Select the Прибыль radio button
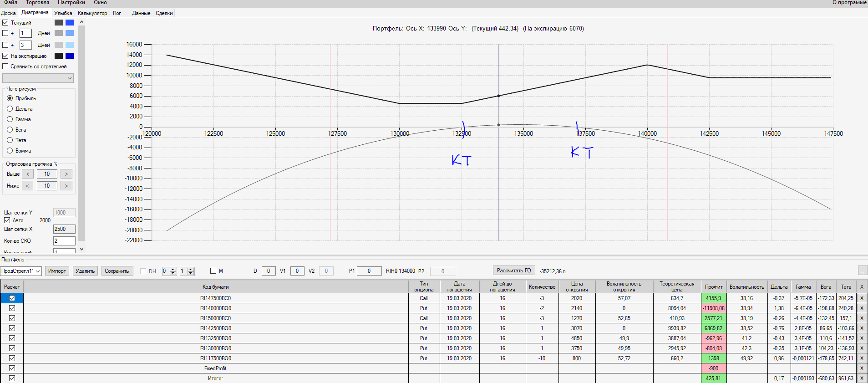This screenshot has width=868, height=383. coord(10,98)
